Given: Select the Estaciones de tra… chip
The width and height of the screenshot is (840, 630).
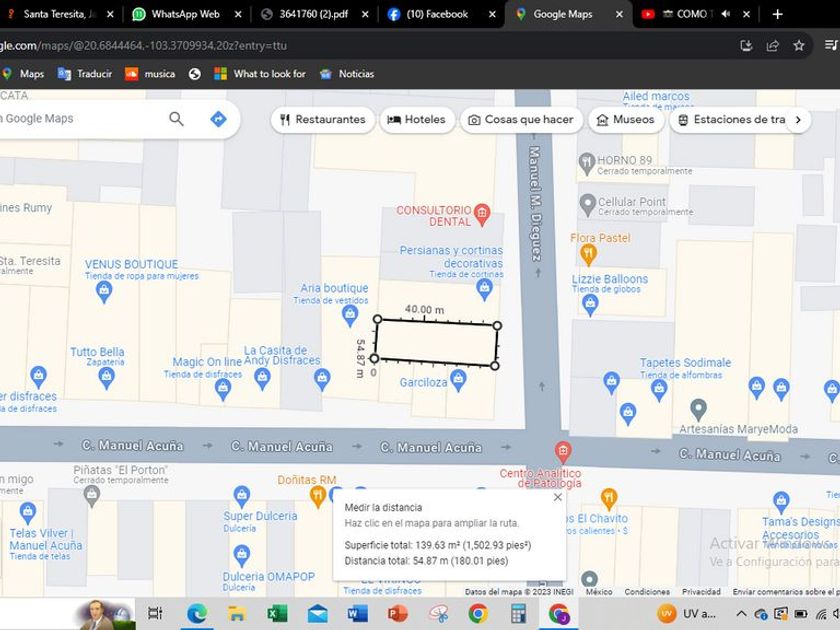Looking at the screenshot, I should point(731,119).
